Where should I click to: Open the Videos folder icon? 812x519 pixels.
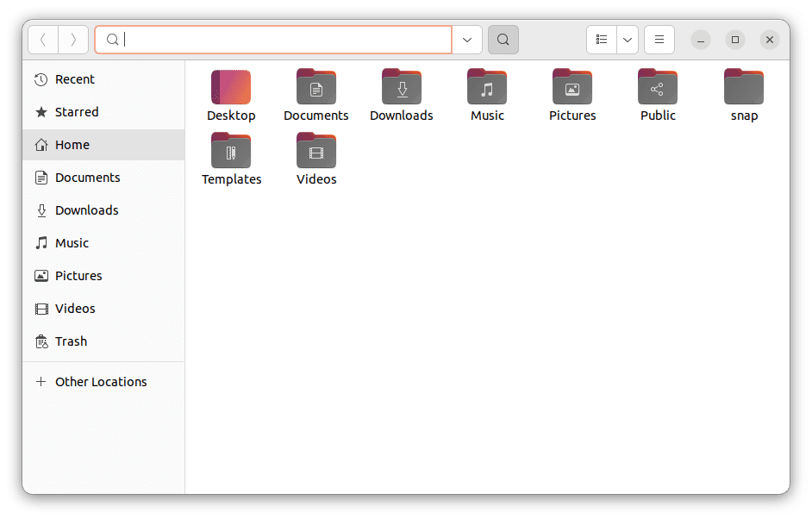(315, 152)
